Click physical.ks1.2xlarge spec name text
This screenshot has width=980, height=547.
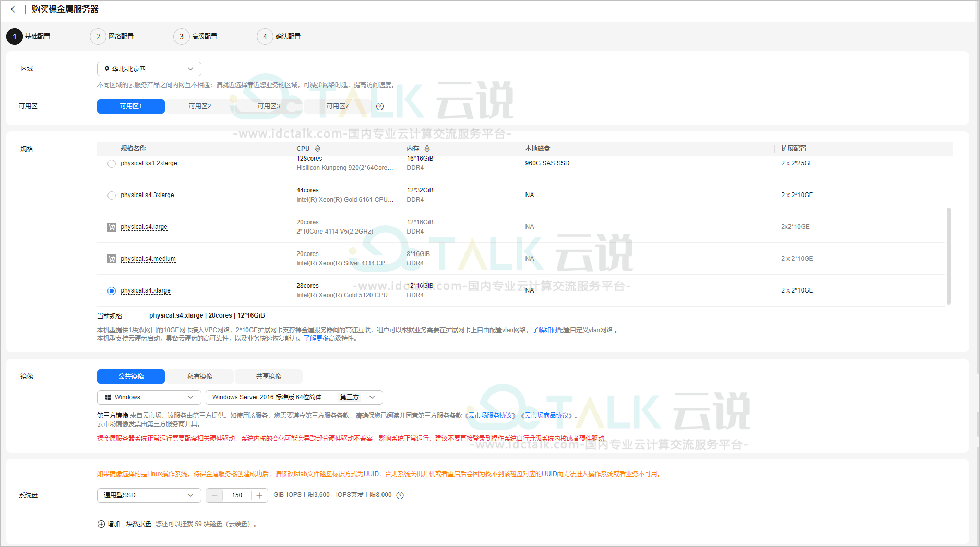149,163
